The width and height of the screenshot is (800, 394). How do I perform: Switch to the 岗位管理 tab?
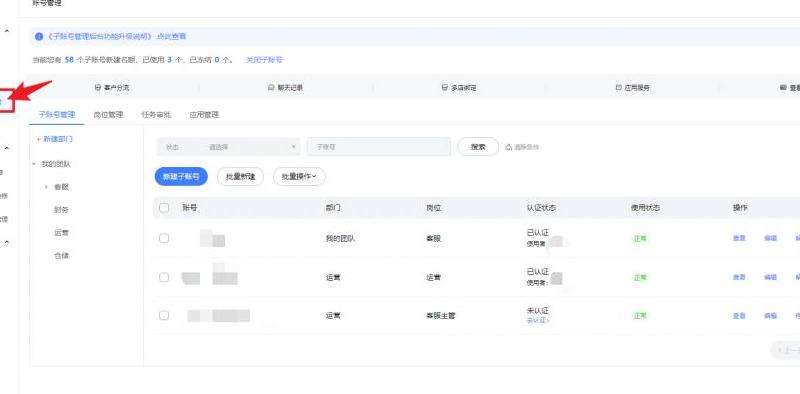coord(108,115)
